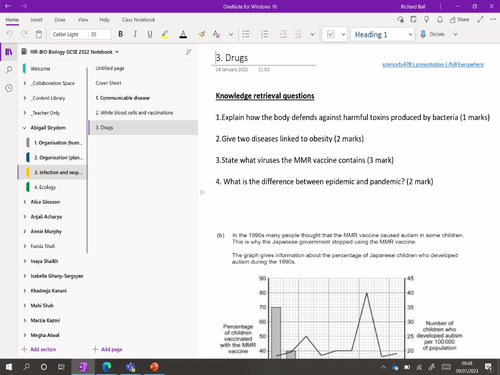500x375 pixels.
Task: Collapse the Abigail Strydom section group
Action: coord(25,128)
